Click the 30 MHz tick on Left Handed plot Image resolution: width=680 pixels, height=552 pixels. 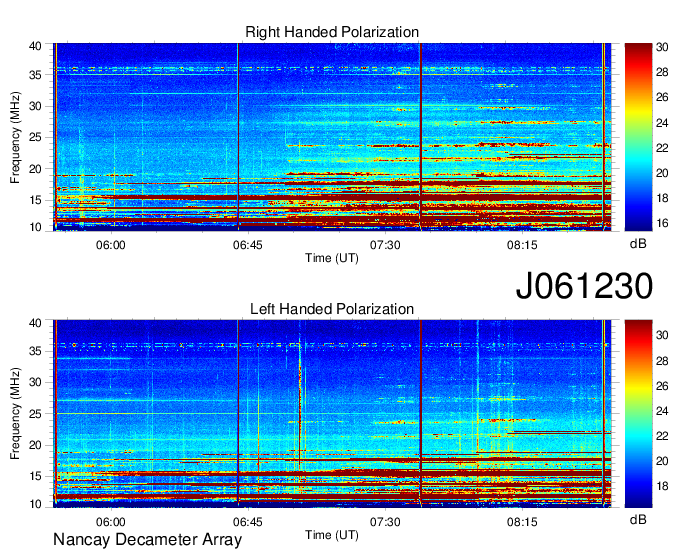coord(35,382)
